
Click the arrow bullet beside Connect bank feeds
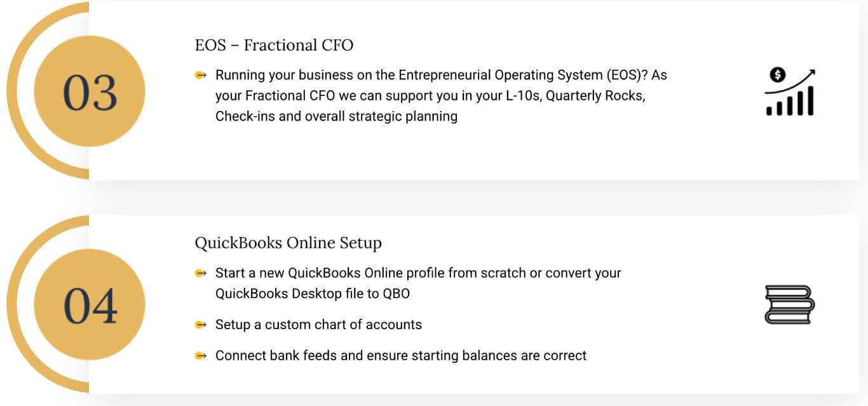tap(201, 356)
